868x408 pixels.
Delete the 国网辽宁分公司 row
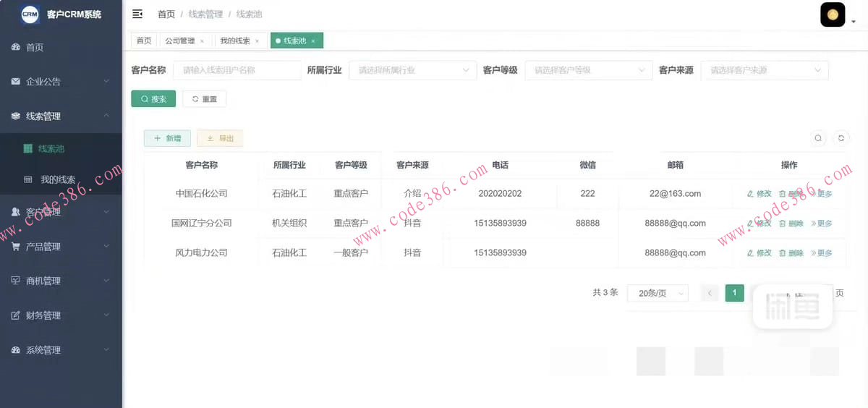[791, 224]
